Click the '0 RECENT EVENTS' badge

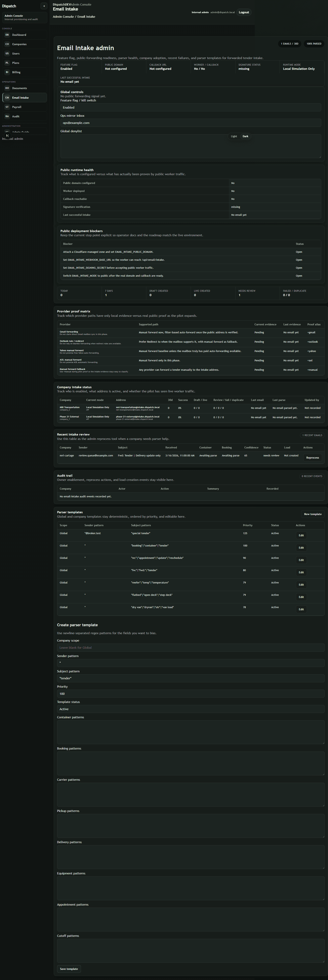[312, 476]
